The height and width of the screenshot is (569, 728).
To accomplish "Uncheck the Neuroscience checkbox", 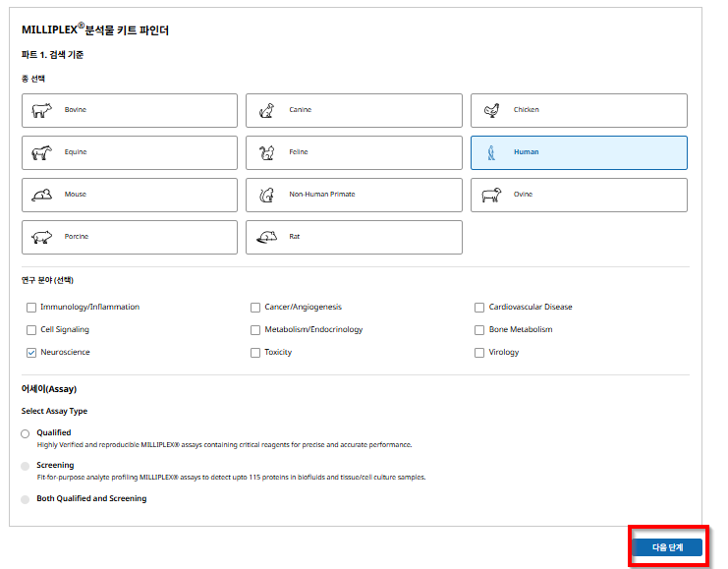I will [31, 353].
